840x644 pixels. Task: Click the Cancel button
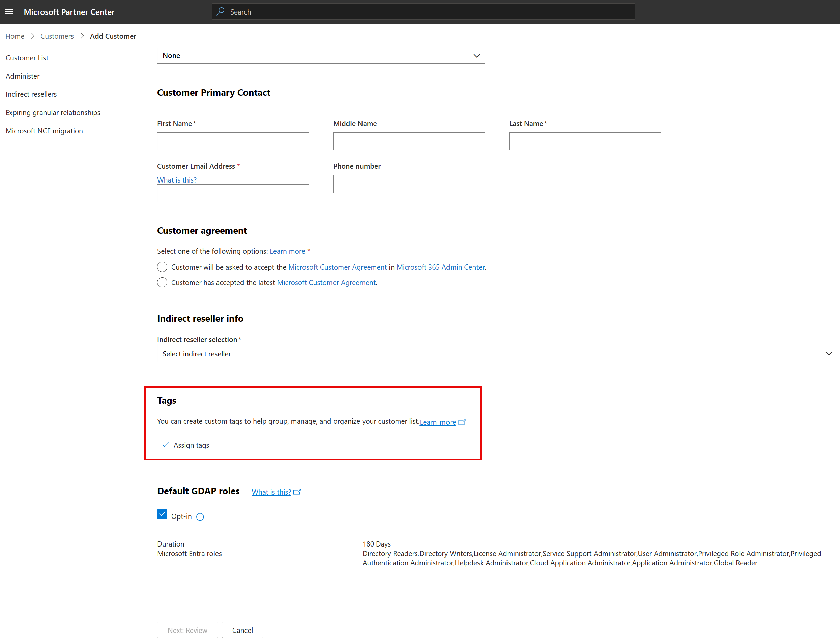(242, 630)
